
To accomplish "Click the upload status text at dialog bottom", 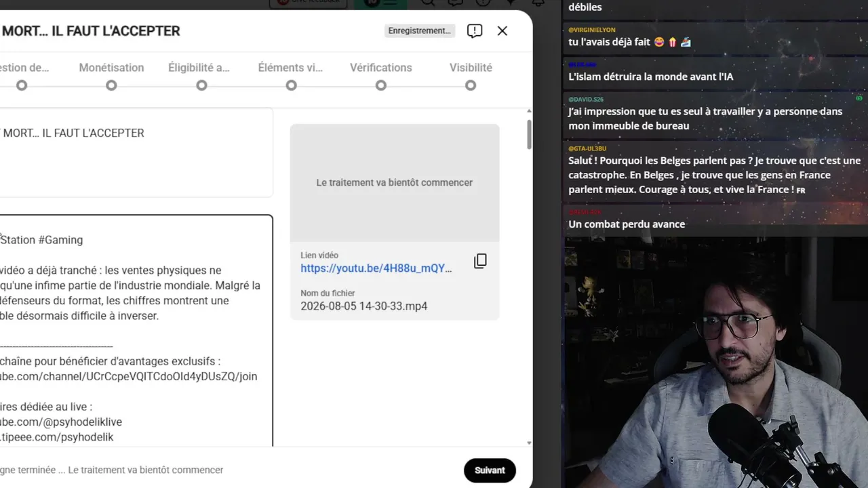I will [x=112, y=470].
